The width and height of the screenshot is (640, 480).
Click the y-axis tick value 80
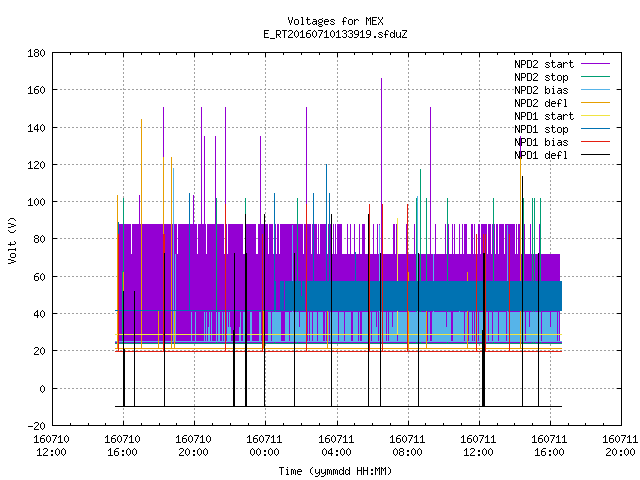coord(39,239)
